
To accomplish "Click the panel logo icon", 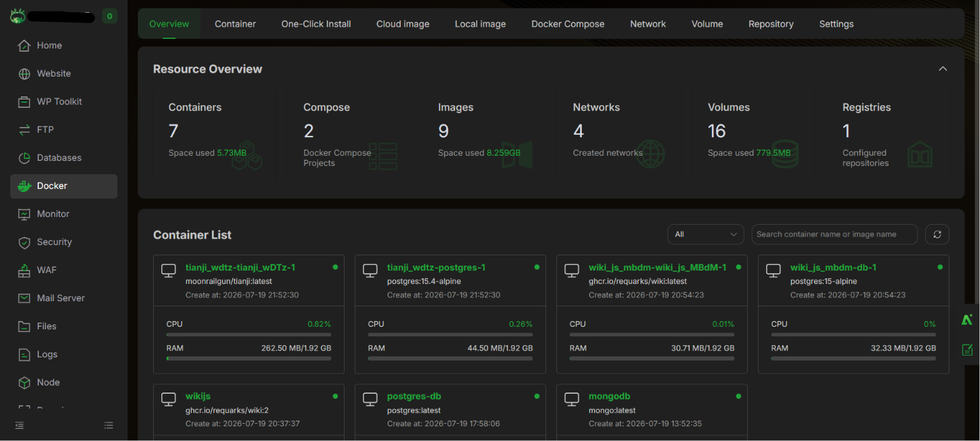I will point(17,16).
